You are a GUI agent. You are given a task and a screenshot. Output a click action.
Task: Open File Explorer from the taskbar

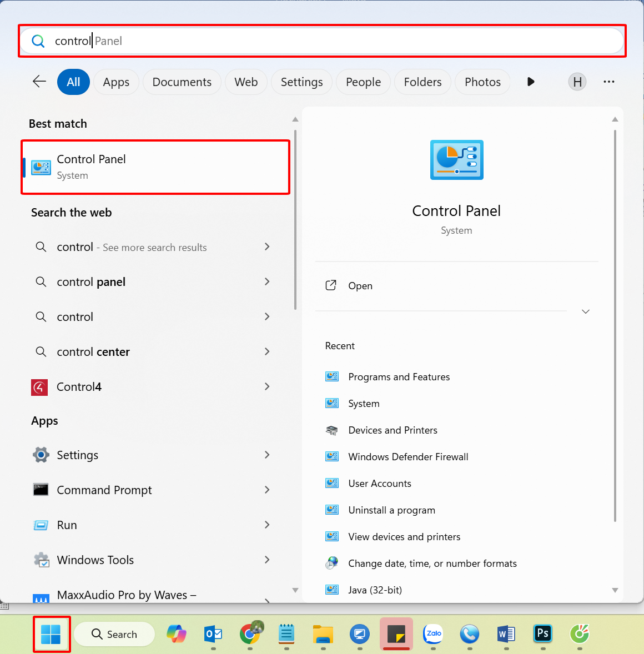(323, 633)
